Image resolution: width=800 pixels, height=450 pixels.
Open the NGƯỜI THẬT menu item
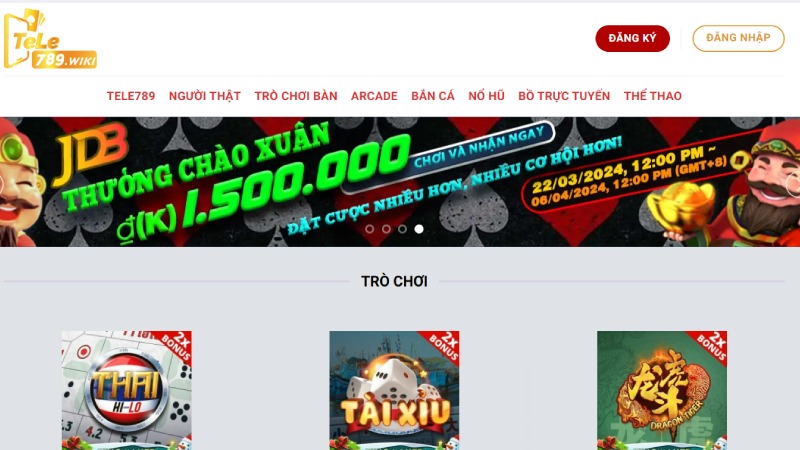tap(205, 96)
